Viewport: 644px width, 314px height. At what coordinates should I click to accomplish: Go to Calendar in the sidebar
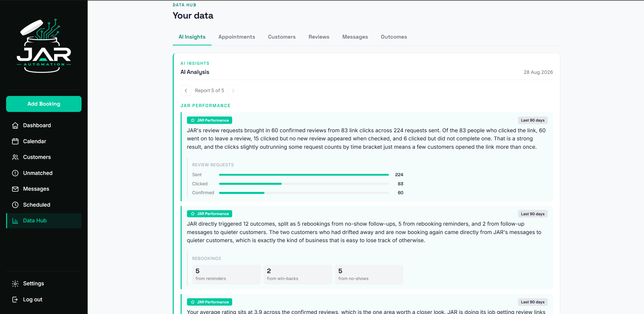coord(44,141)
